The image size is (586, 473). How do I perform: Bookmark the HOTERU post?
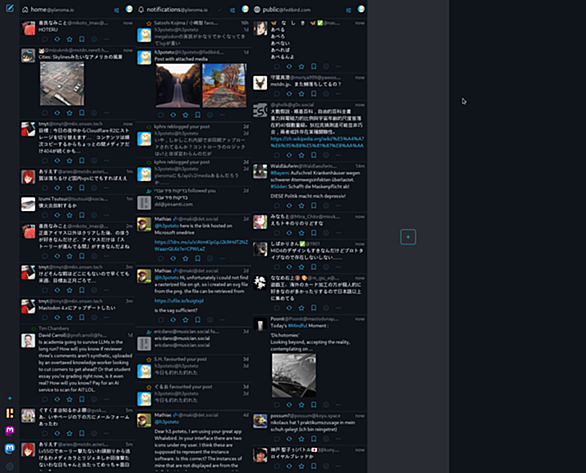[x=82, y=39]
